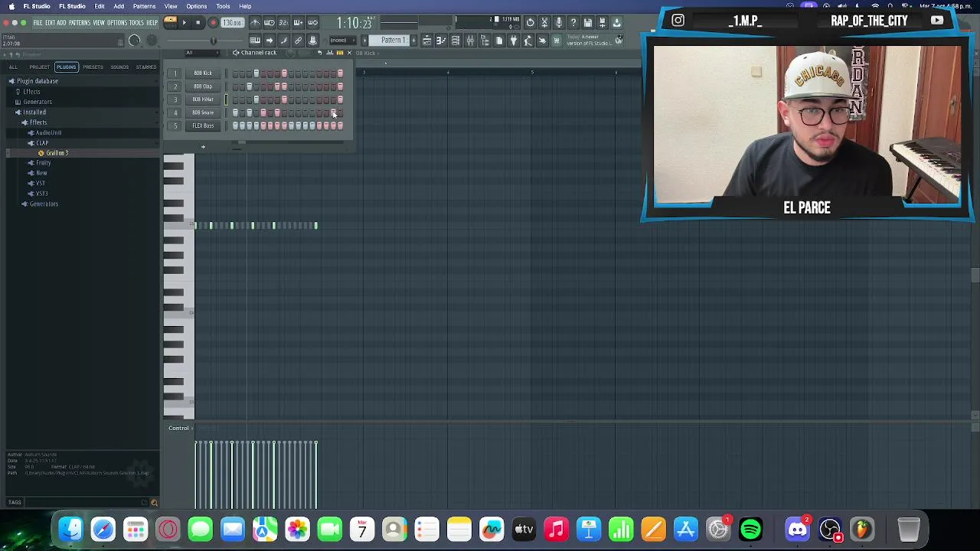Click the plugin picker plug icon
Screen dimensions: 980x551
pyautogui.click(x=514, y=41)
